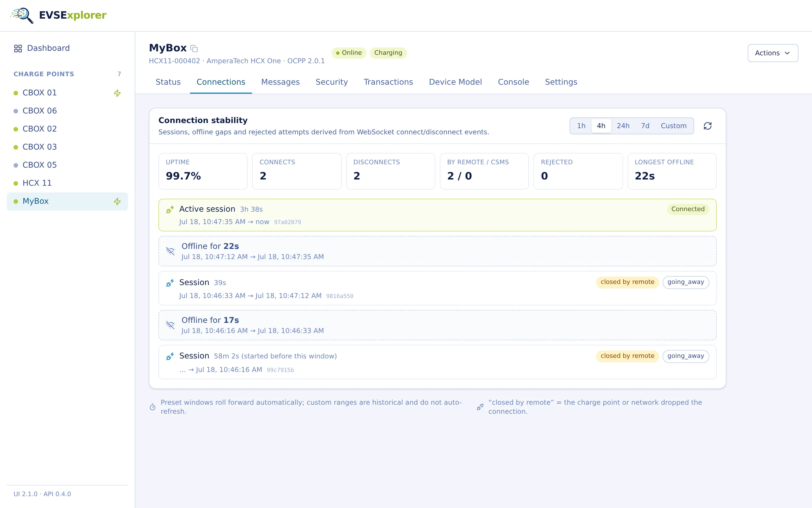Screen dimensions: 812x508
Task: Click the Dashboard grid icon
Action: tap(18, 48)
